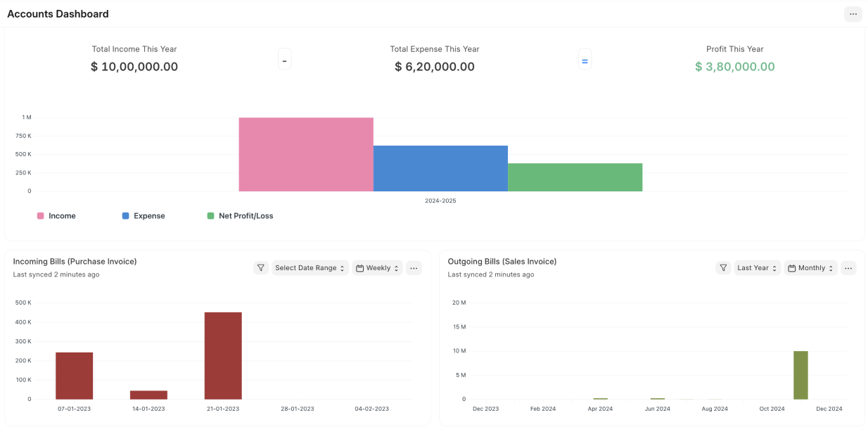Click the Incoming Bills filter icon
The height and width of the screenshot is (432, 868).
click(261, 268)
